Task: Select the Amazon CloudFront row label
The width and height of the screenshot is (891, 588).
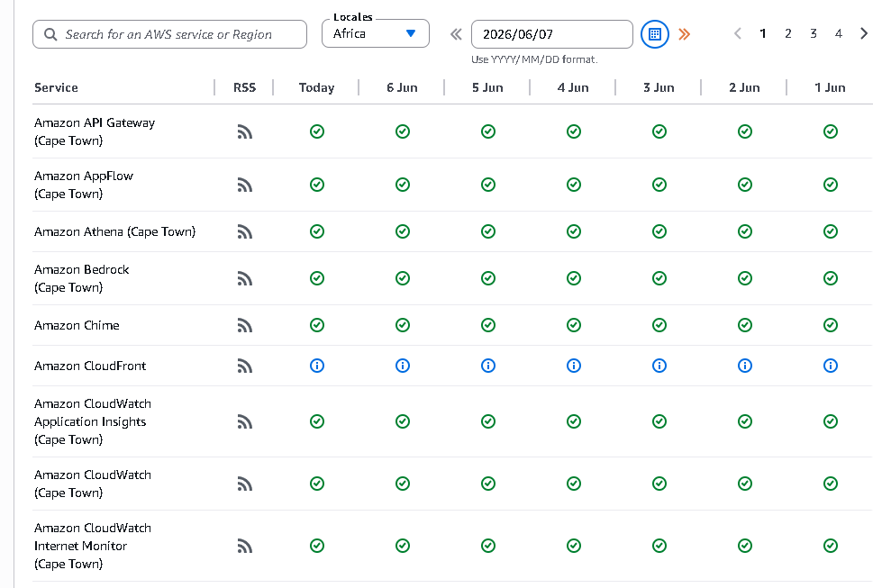Action: pyautogui.click(x=90, y=366)
